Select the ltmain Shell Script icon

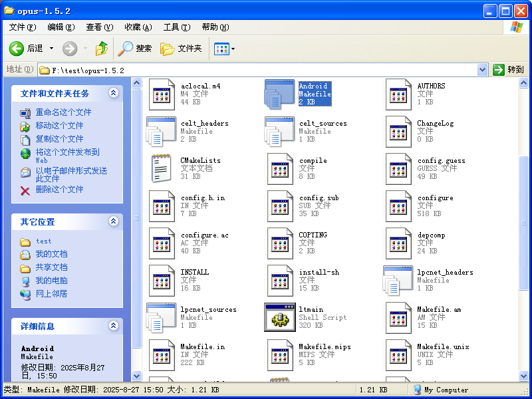[x=279, y=318]
